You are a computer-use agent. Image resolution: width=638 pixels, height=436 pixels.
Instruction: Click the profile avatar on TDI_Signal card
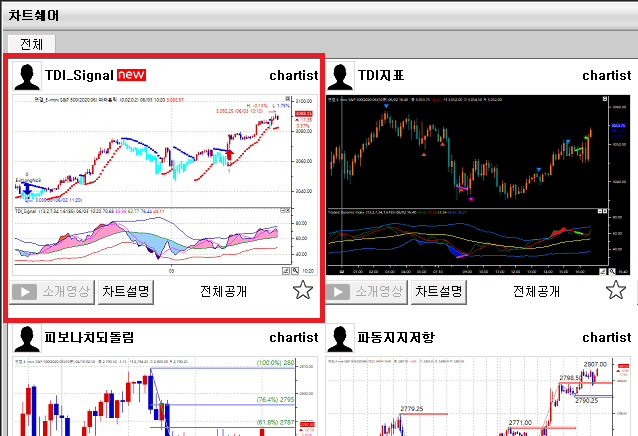coord(28,76)
